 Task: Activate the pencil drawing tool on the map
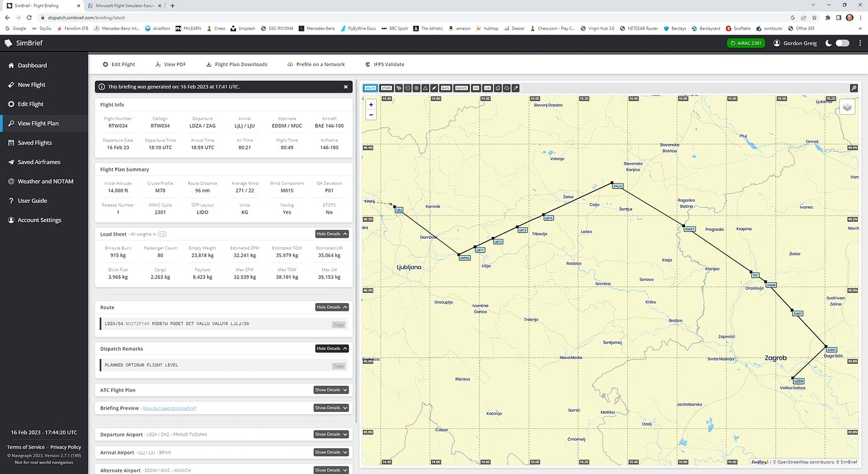click(434, 87)
